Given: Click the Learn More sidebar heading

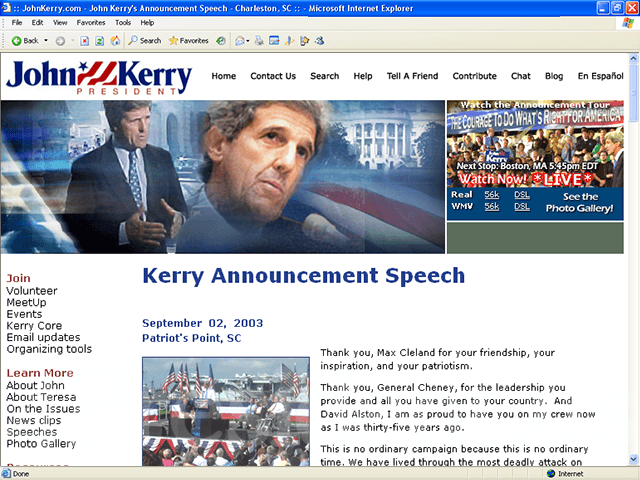Looking at the screenshot, I should 40,373.
